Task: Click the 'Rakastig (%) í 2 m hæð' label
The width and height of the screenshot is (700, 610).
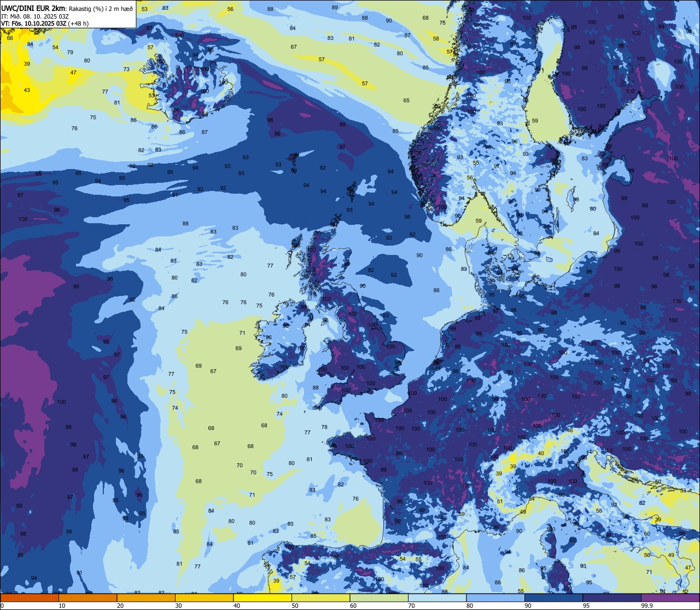Action: 101,8
